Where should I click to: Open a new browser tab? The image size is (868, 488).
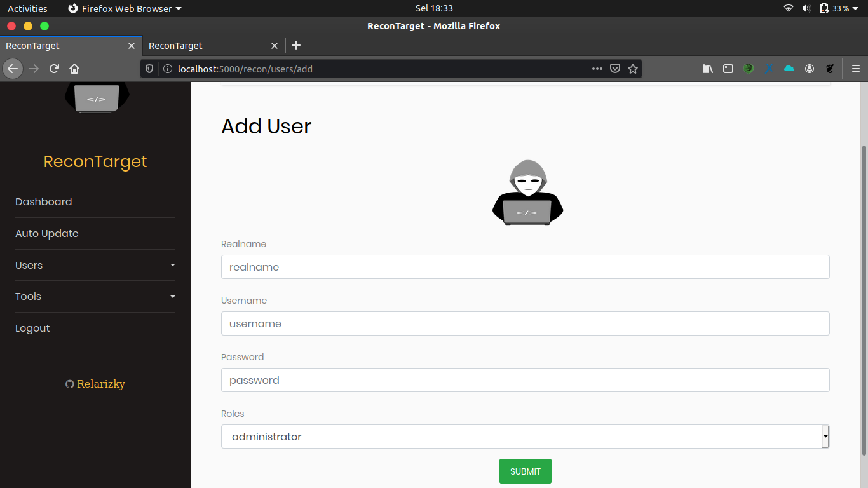295,45
